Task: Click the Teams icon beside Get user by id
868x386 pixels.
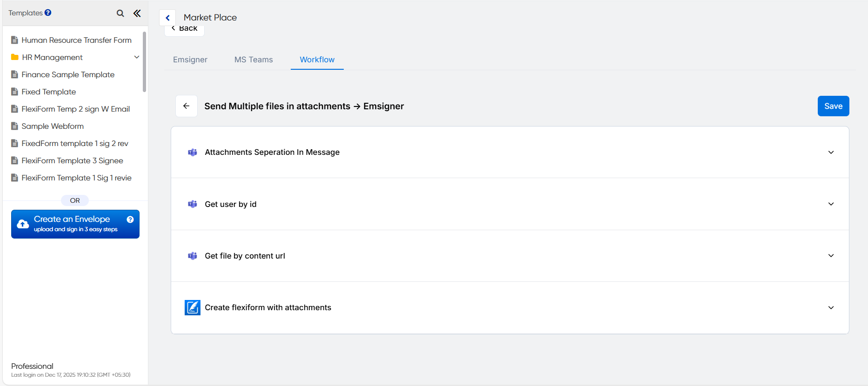Action: pyautogui.click(x=193, y=204)
